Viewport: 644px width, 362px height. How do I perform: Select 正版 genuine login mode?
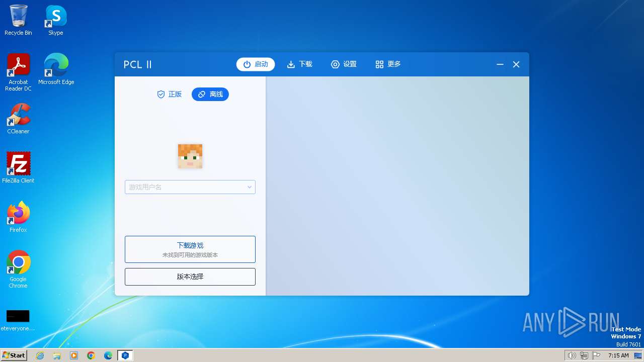pos(170,94)
